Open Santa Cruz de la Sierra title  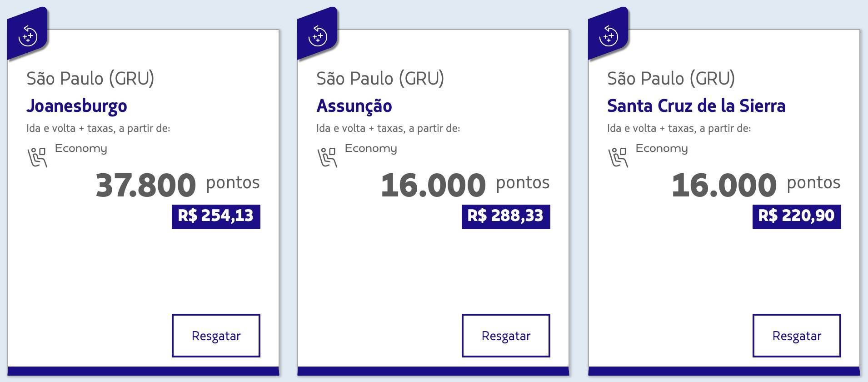(x=696, y=106)
